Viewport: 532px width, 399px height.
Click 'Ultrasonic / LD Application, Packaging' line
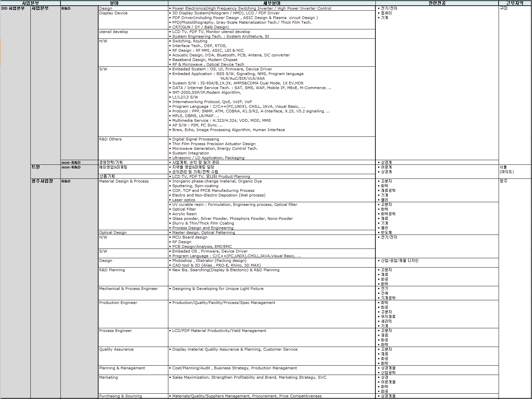(207, 158)
